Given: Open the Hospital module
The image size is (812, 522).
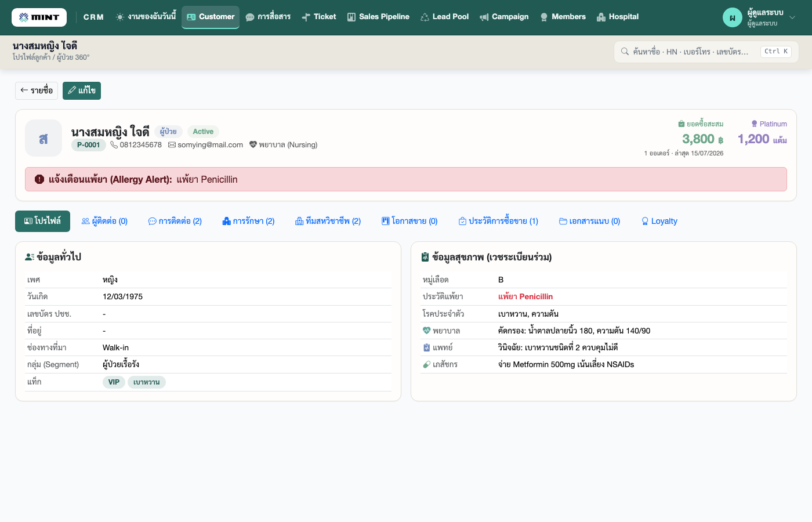Looking at the screenshot, I should point(618,17).
